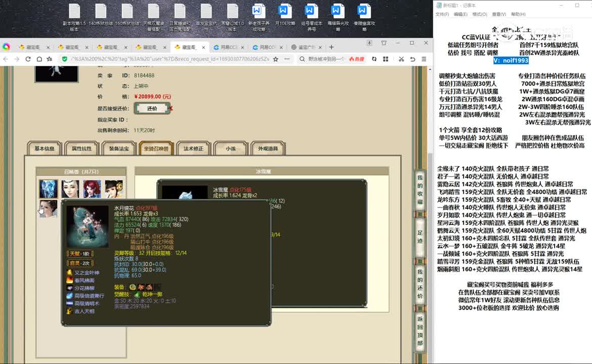The width and height of the screenshot is (592, 364).
Task: Click the 水月镜花 large portrait image
Action: pos(87,226)
